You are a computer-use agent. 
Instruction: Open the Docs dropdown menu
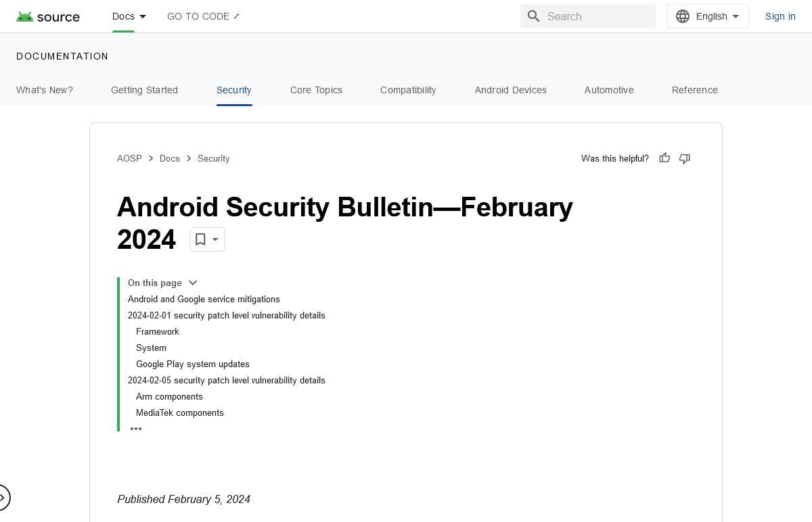[129, 16]
